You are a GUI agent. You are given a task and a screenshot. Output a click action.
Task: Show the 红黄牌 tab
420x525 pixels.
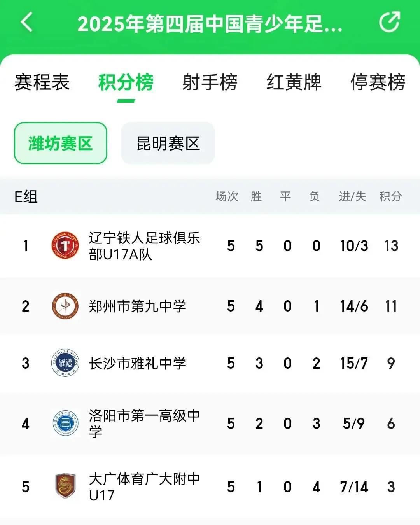click(294, 82)
